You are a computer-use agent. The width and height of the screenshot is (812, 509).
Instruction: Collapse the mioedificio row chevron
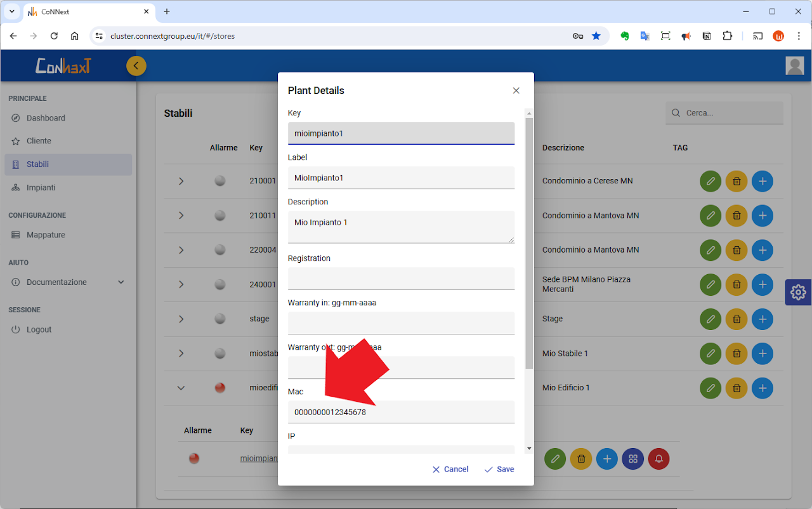pyautogui.click(x=181, y=388)
